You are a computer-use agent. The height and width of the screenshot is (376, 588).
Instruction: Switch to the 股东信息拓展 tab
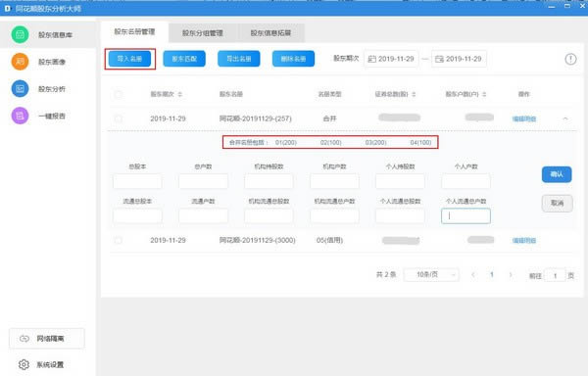point(270,33)
